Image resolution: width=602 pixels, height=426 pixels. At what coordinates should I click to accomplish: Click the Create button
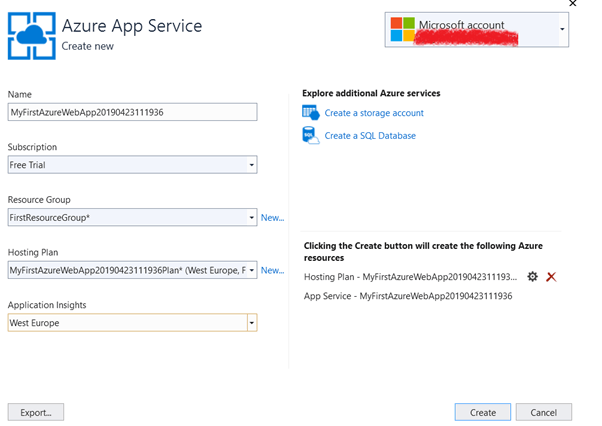(x=483, y=413)
